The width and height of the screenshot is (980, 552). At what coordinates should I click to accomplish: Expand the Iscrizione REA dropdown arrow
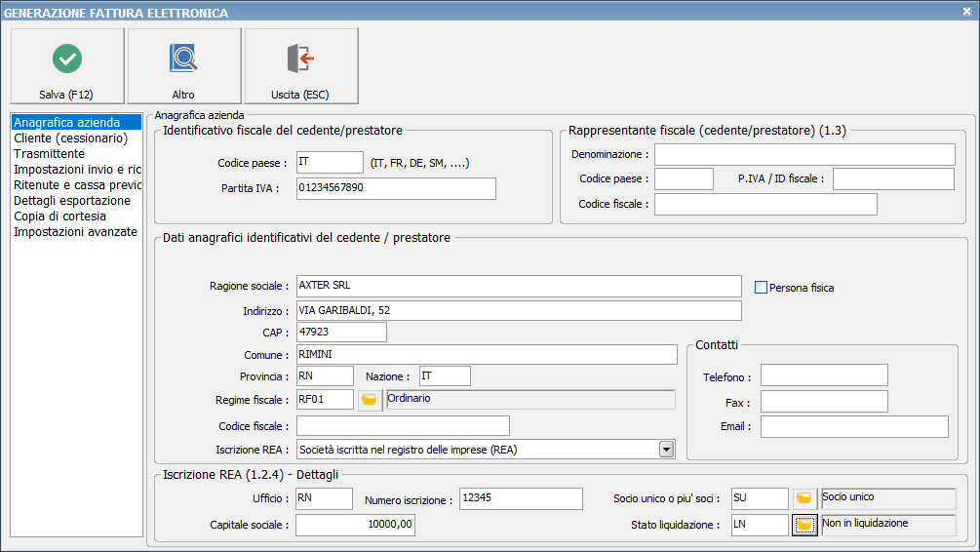pyautogui.click(x=666, y=450)
